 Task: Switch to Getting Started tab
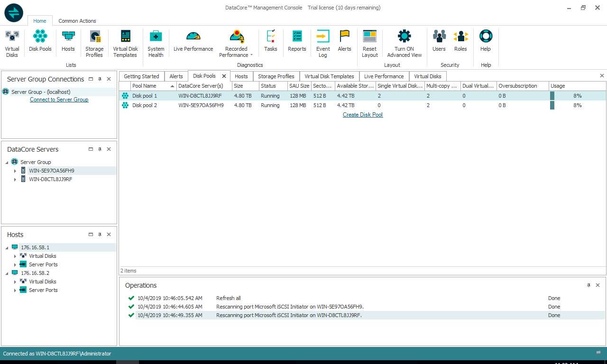coord(141,76)
